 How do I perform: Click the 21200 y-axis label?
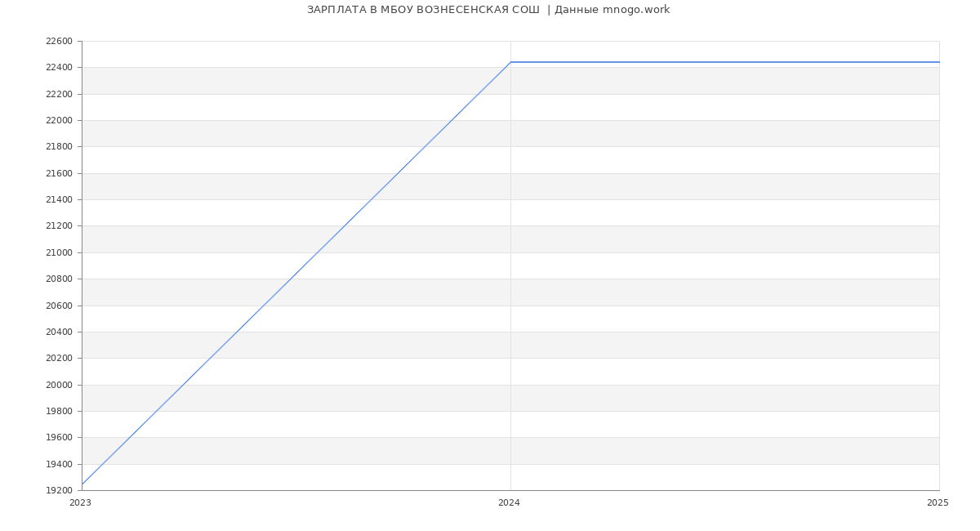pyautogui.click(x=59, y=226)
